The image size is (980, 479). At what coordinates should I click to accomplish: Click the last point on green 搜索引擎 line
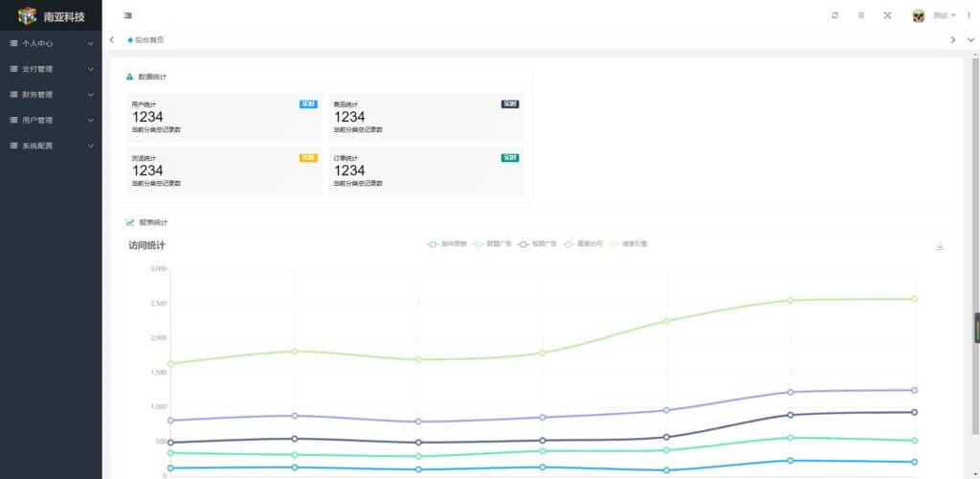tap(914, 299)
